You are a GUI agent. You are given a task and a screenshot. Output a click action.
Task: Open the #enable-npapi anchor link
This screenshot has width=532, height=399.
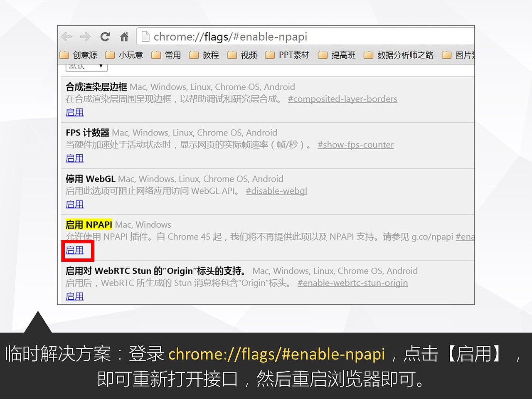click(x=465, y=236)
